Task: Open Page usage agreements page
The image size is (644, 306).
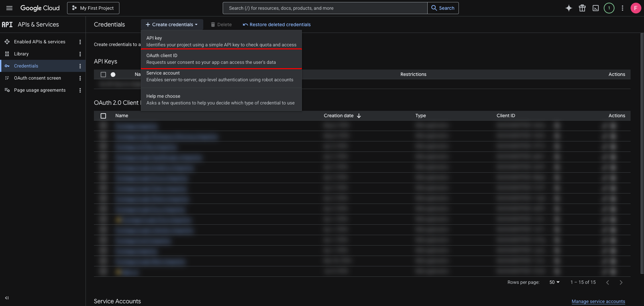Action: pos(40,90)
